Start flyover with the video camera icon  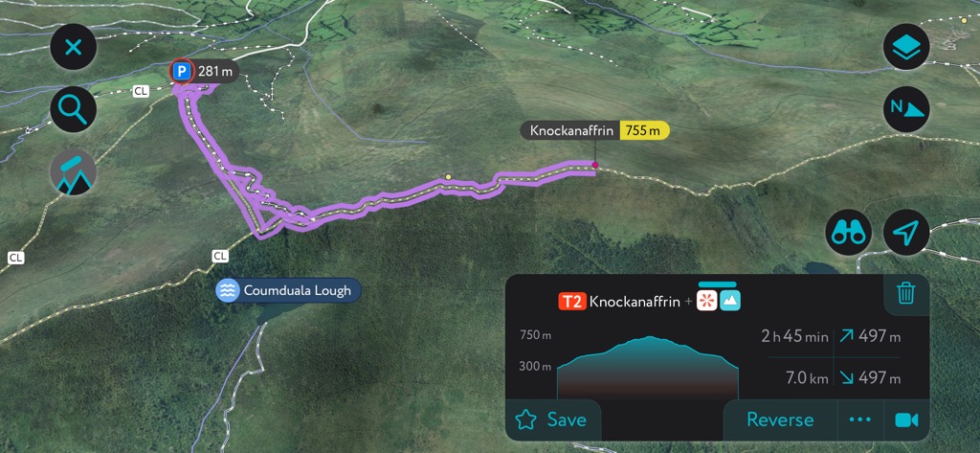point(906,419)
